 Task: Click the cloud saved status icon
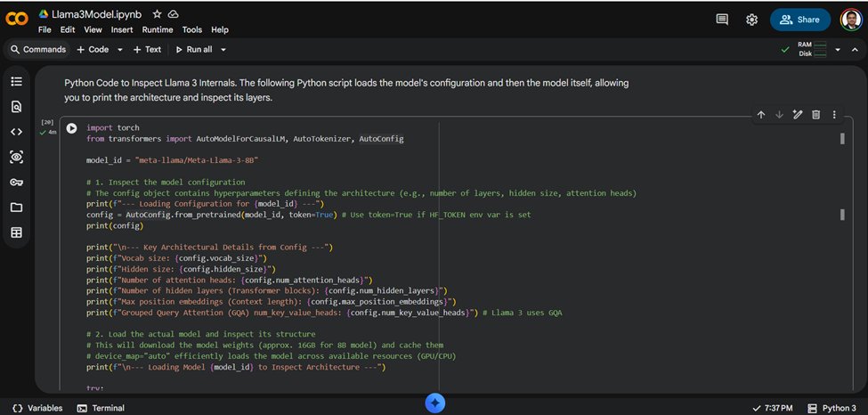click(174, 14)
